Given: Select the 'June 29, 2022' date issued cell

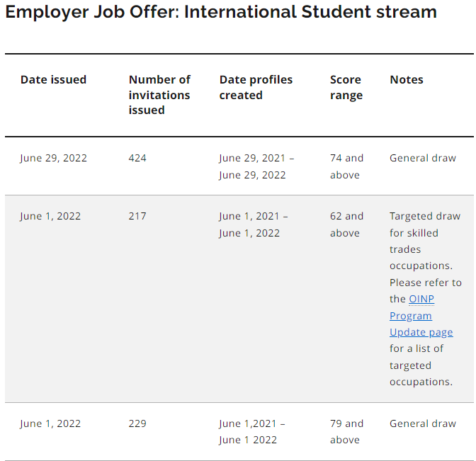Looking at the screenshot, I should point(53,158).
